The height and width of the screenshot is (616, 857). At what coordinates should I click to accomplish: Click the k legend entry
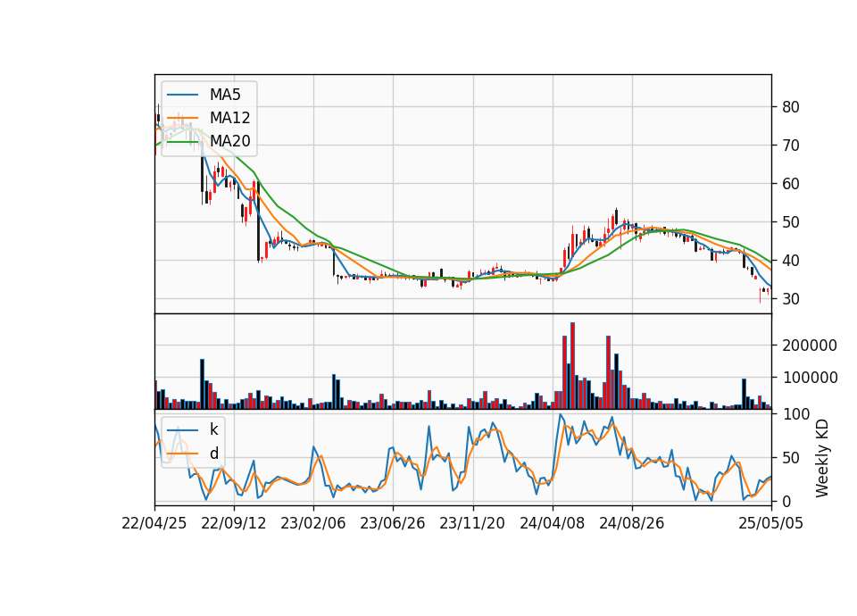[x=213, y=429]
